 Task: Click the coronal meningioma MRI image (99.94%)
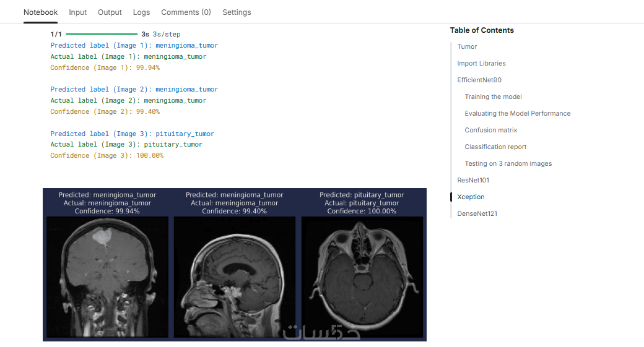click(x=107, y=277)
